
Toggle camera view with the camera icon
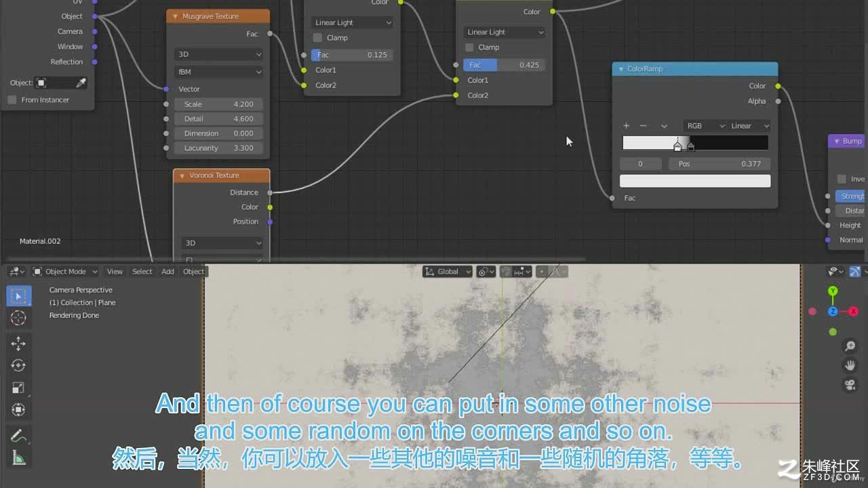[850, 385]
